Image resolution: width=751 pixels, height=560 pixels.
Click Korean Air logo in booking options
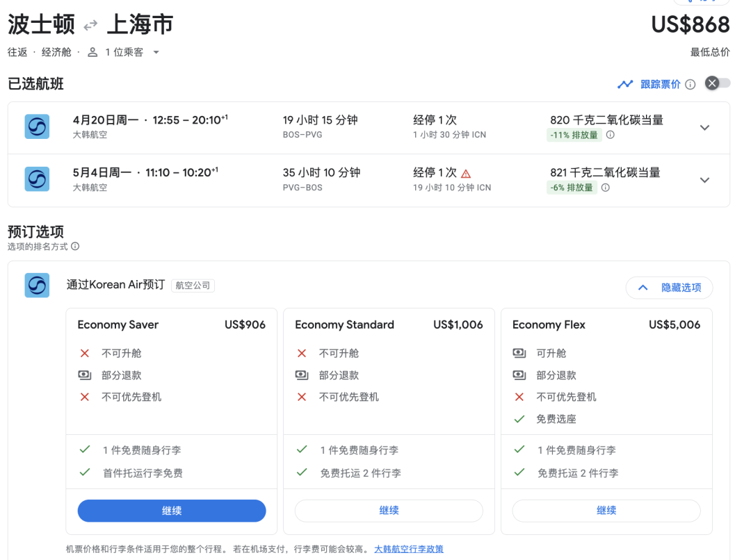tap(37, 285)
